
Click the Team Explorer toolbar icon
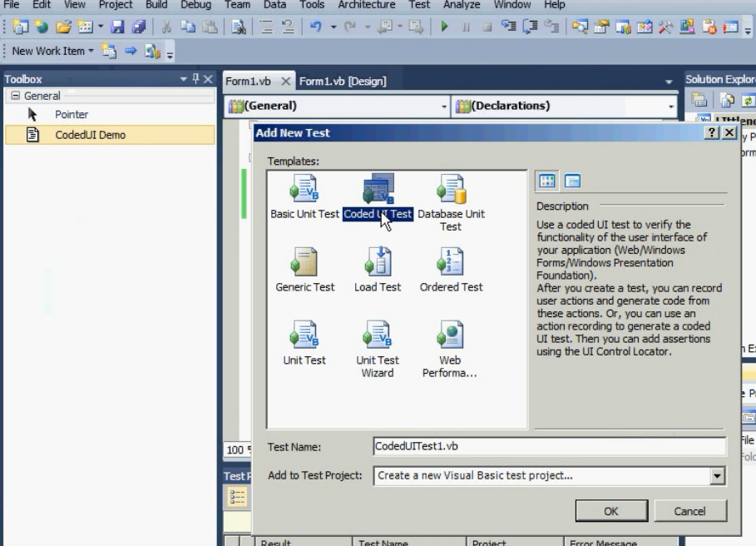tap(623, 27)
